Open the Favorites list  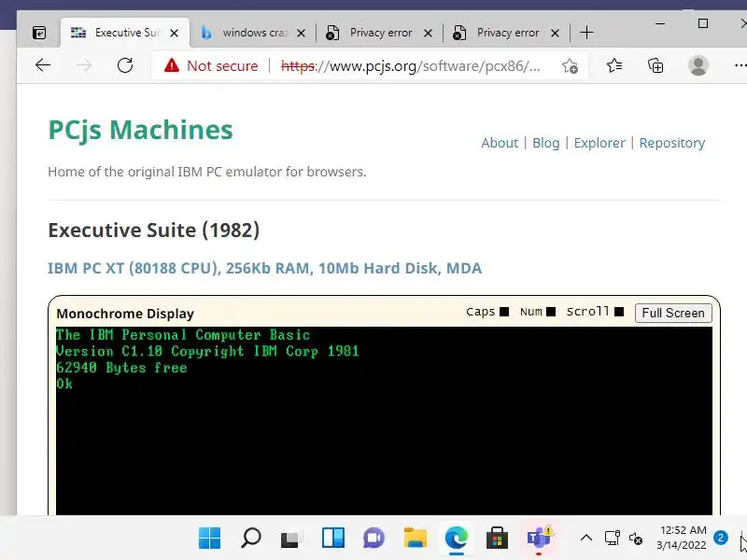614,65
